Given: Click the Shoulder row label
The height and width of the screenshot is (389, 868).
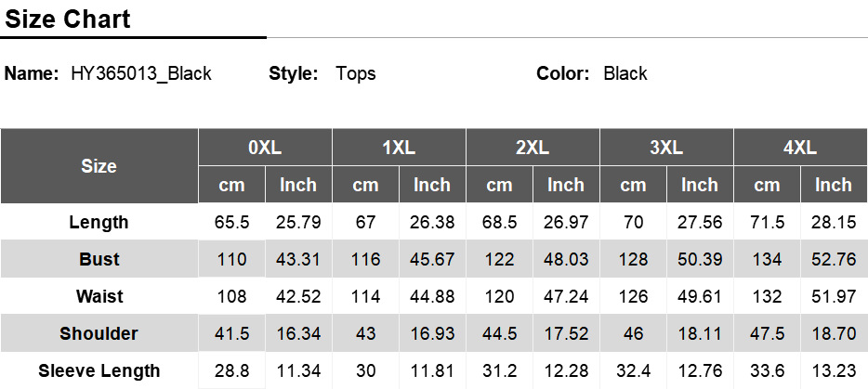Looking at the screenshot, I should point(99,333).
